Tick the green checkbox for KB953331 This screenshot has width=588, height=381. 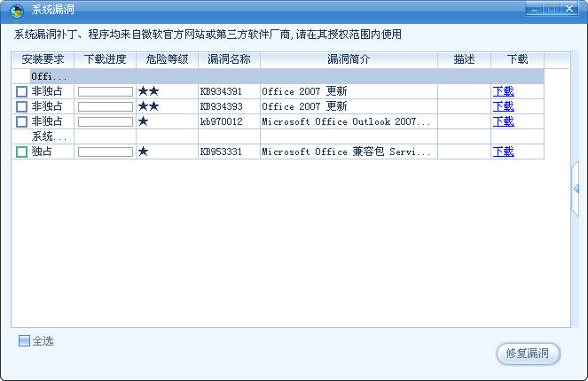tap(22, 152)
